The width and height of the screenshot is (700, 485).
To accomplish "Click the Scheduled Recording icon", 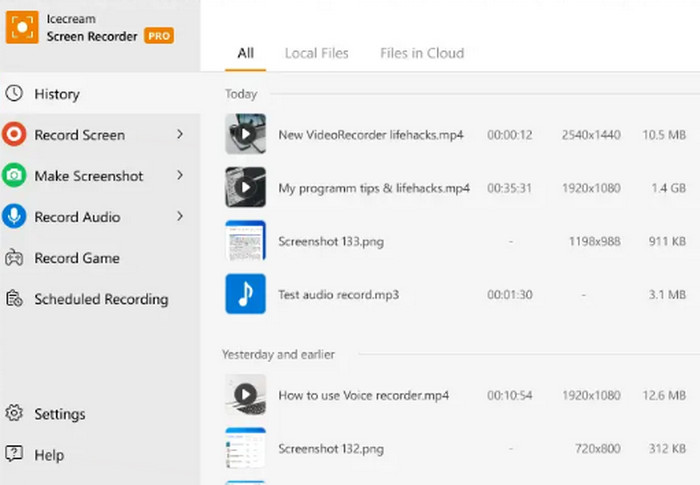I will point(14,299).
